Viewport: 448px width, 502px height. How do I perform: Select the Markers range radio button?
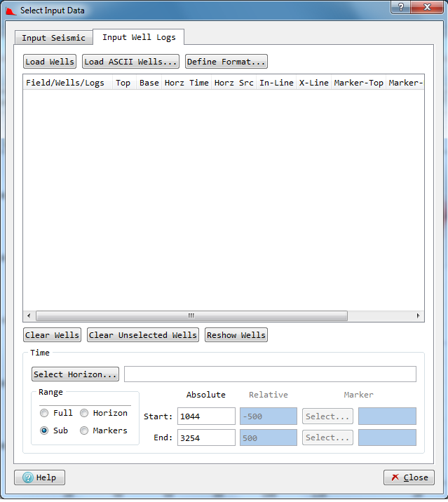pos(84,430)
